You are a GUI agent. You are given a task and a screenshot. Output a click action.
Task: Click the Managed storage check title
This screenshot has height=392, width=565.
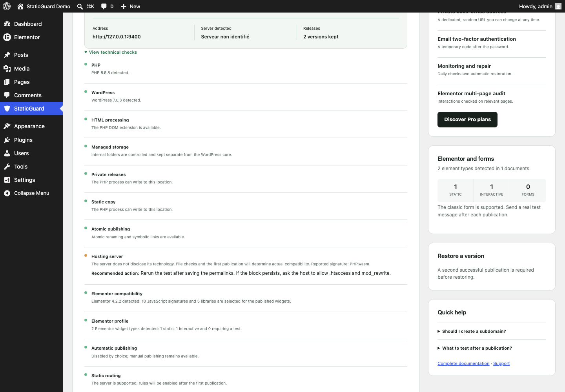click(x=110, y=147)
